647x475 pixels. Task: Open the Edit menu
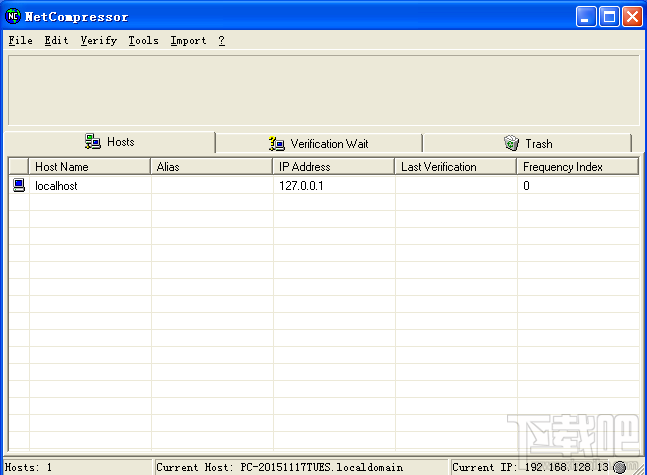(56, 40)
